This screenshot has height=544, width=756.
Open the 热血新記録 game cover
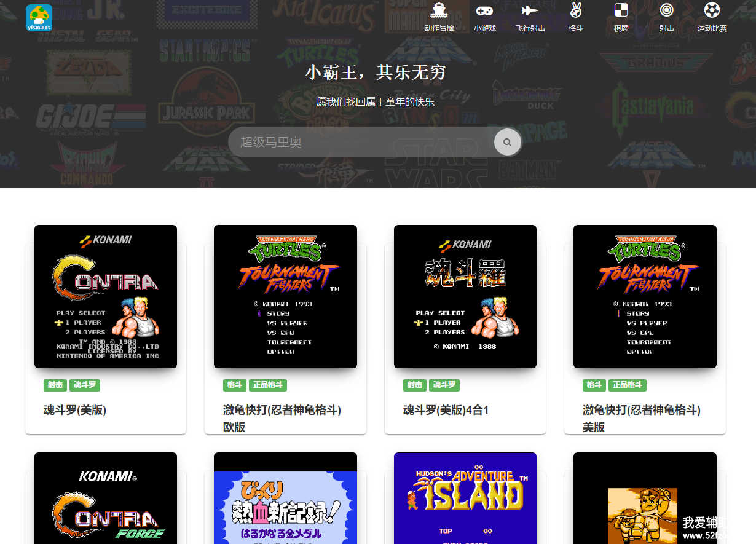point(285,499)
